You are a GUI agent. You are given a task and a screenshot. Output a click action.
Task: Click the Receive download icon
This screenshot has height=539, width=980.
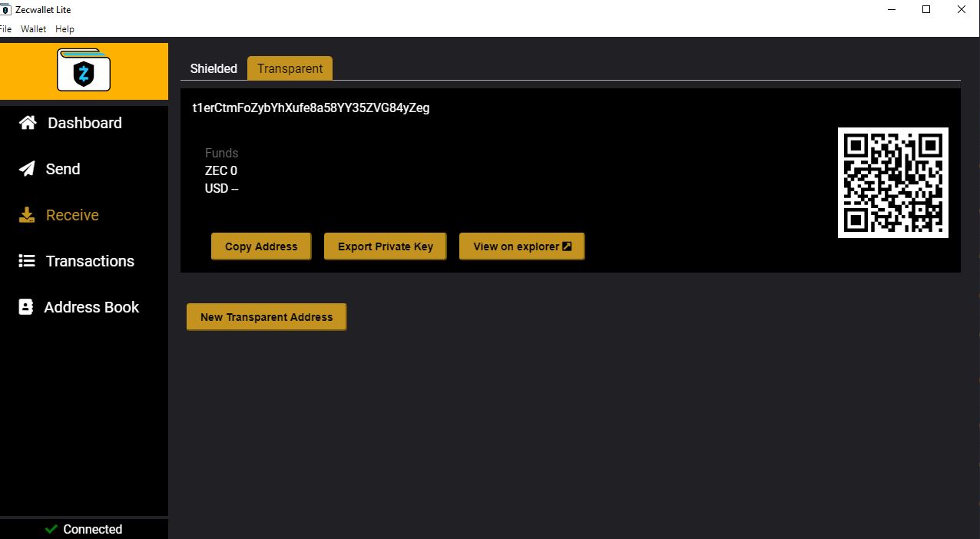pos(27,215)
